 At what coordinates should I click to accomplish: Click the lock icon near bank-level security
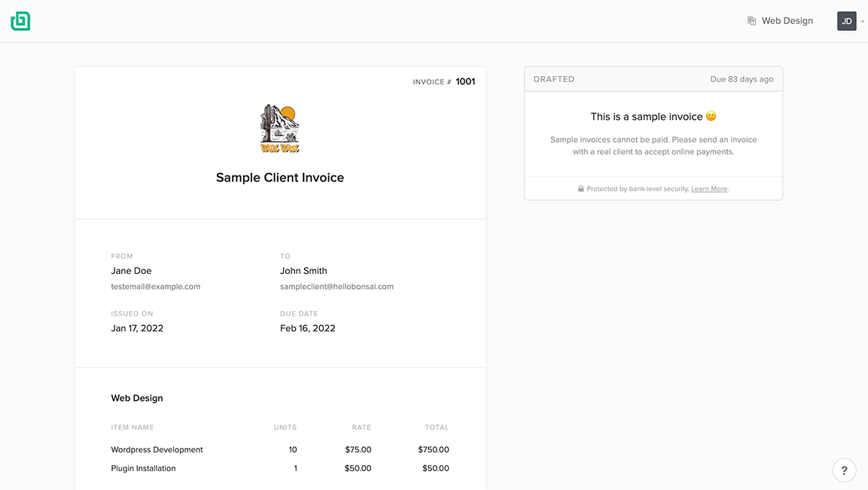click(580, 189)
